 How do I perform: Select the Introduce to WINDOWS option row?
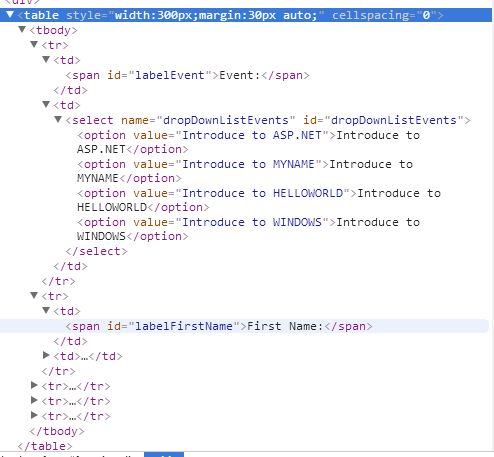point(248,229)
